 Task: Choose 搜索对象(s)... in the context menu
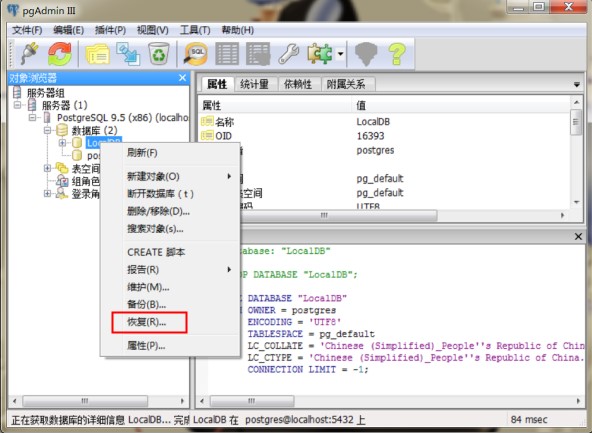pos(170,228)
